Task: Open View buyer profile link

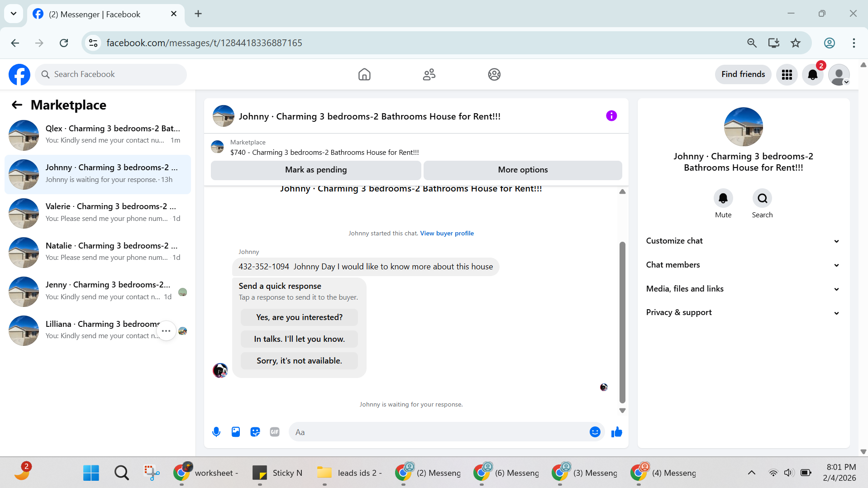Action: coord(447,233)
